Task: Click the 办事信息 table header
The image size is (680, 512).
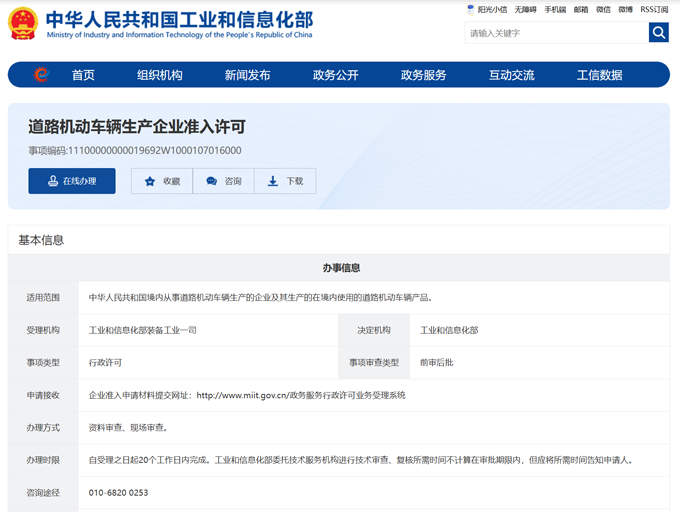Action: click(x=341, y=268)
